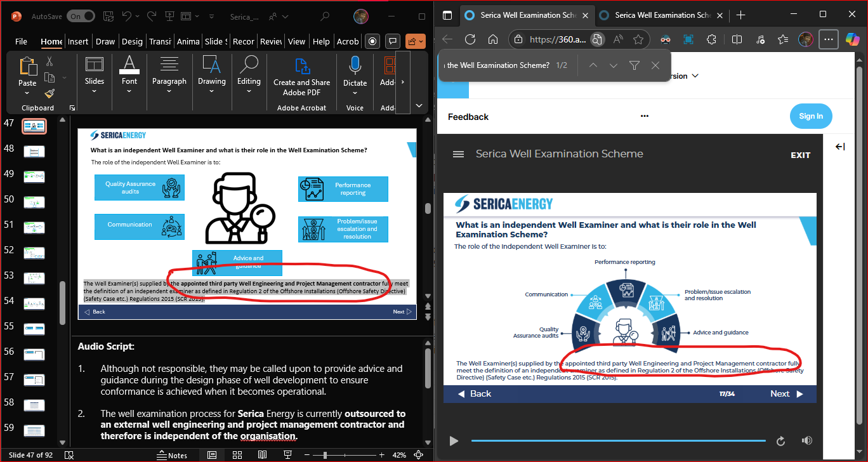
Task: Toggle the Notes pane in status bar
Action: point(173,455)
